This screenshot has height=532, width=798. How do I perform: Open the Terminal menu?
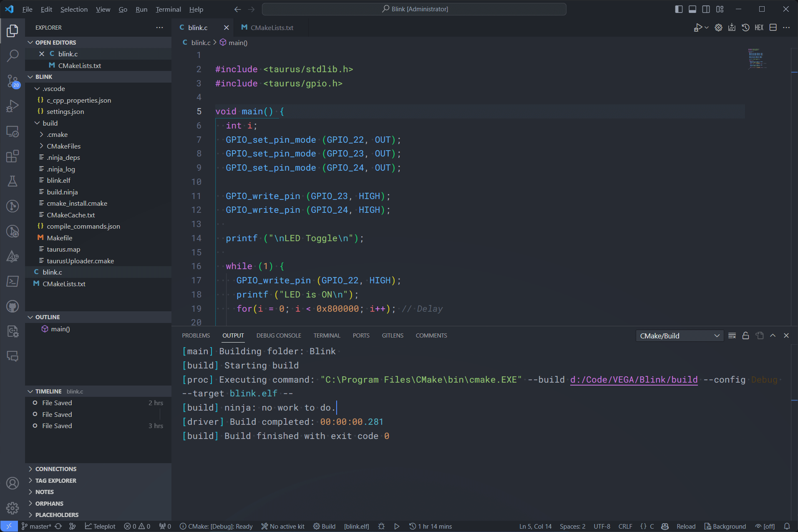168,9
